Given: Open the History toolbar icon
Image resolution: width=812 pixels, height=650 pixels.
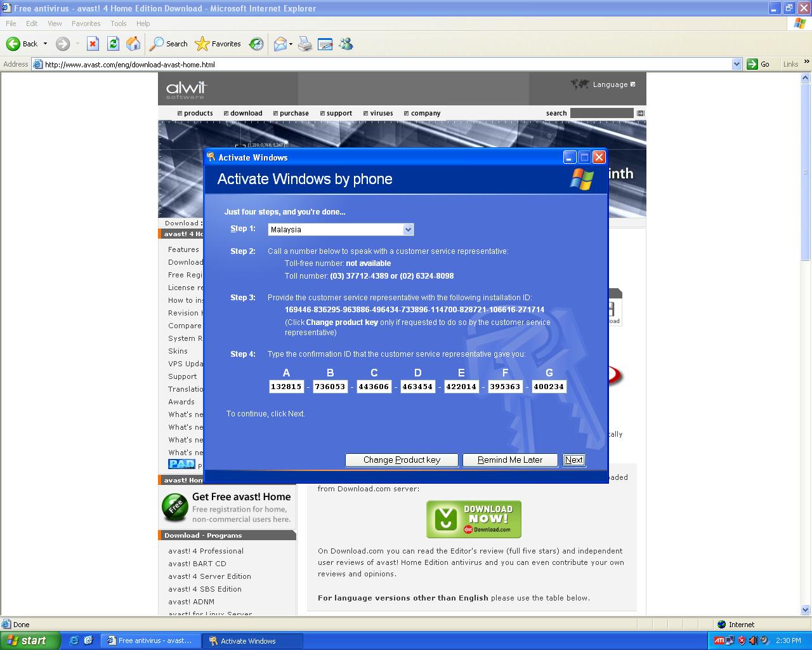Looking at the screenshot, I should click(x=256, y=44).
